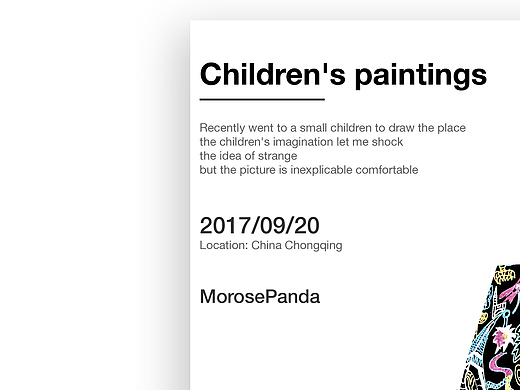
Task: Click the date 2017/09/20
Action: [x=259, y=225]
